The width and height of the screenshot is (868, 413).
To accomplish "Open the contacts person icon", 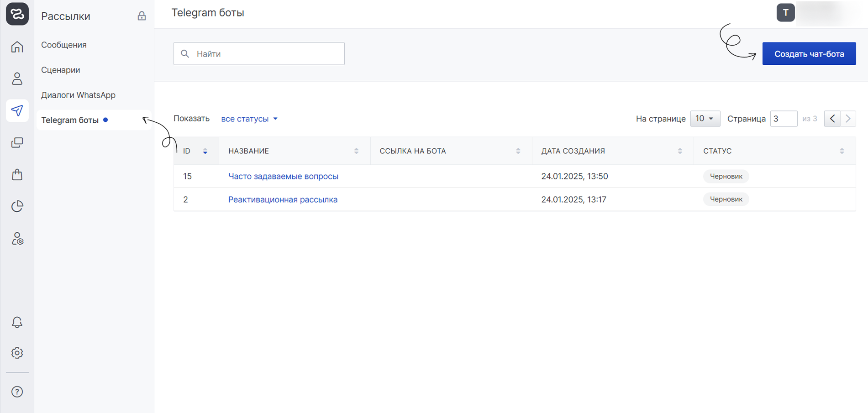I will click(x=17, y=79).
